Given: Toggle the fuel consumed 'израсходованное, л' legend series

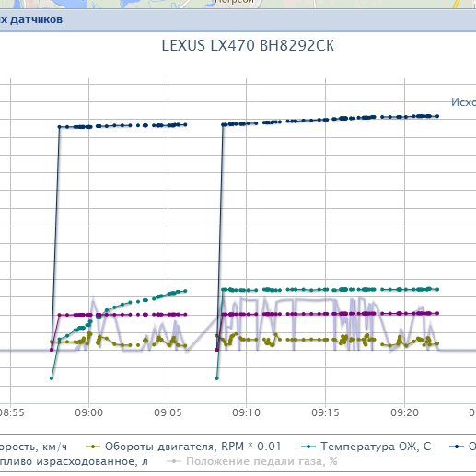Looking at the screenshot, I should pos(74,461).
